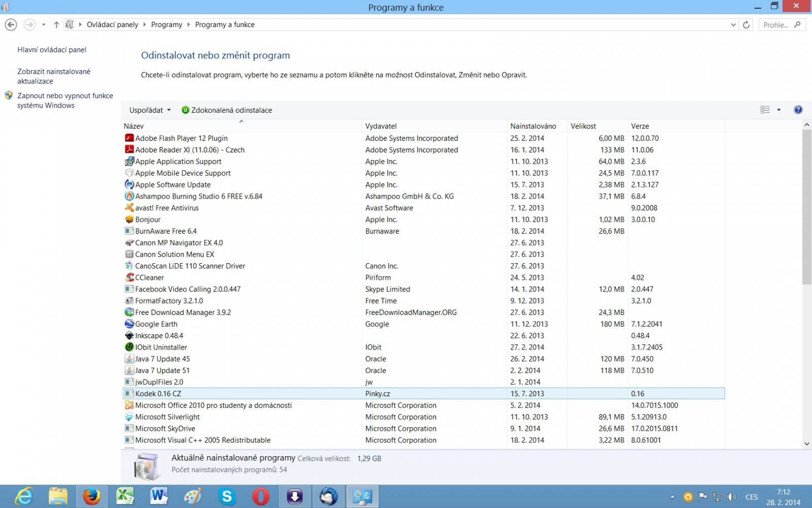Screen dimensions: 812x508
Task: Sort by the Velikost column header
Action: [597, 125]
